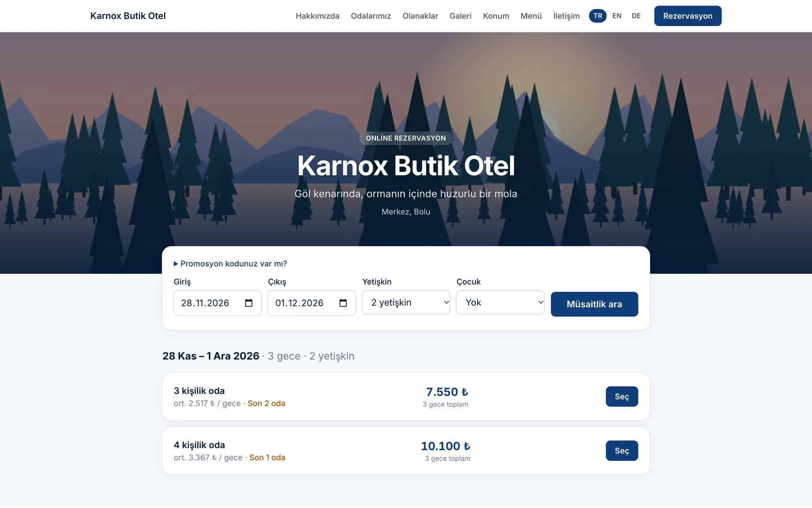Switch language to TR
812x508 pixels.
coord(598,16)
